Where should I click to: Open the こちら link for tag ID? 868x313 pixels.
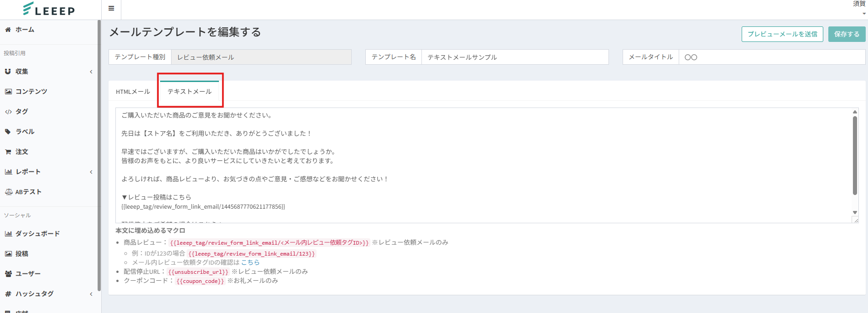[x=250, y=262]
